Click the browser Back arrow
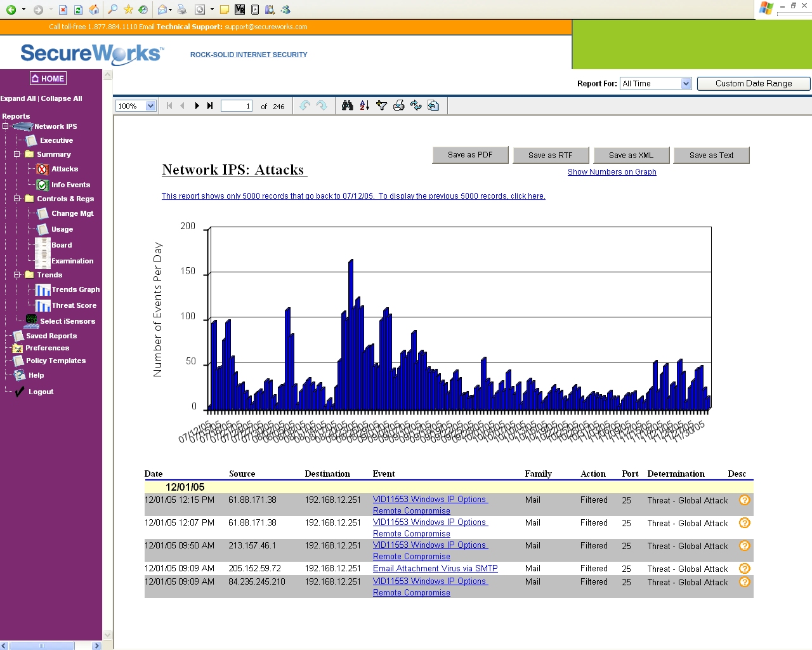The height and width of the screenshot is (650, 812). [x=11, y=10]
